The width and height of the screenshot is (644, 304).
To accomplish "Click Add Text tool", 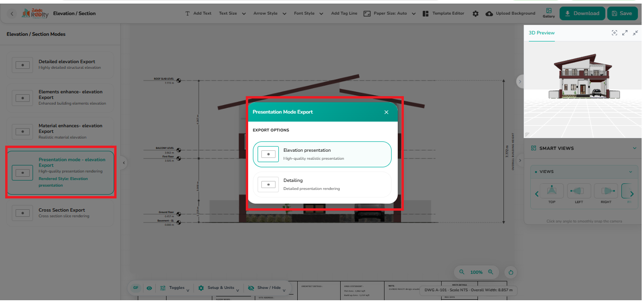I will tap(198, 14).
